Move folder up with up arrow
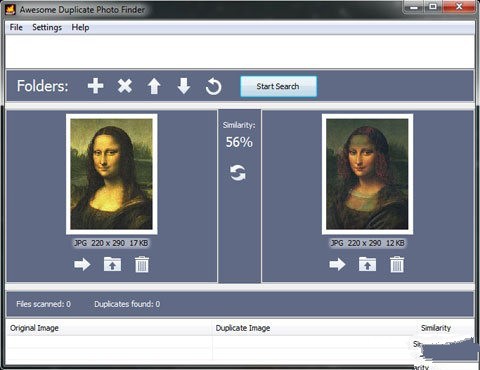The image size is (480, 370). point(154,86)
